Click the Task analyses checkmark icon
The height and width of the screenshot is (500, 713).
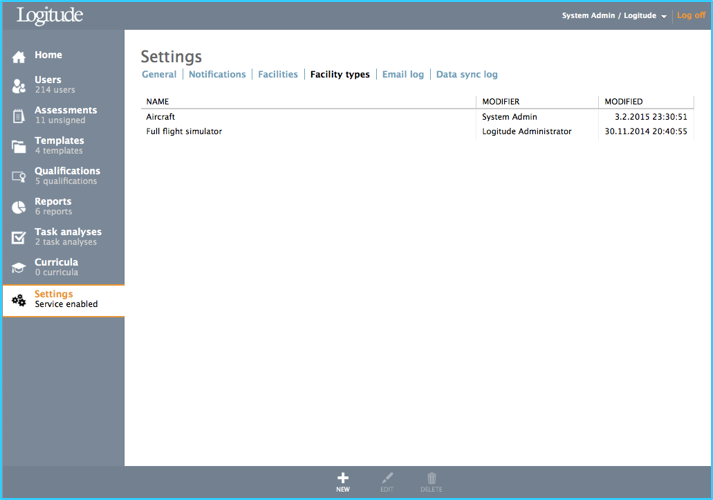[x=19, y=237]
